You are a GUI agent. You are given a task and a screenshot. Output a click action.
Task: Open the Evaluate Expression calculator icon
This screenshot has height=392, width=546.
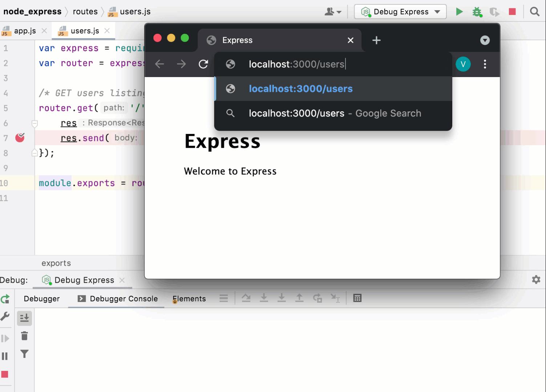pyautogui.click(x=357, y=298)
